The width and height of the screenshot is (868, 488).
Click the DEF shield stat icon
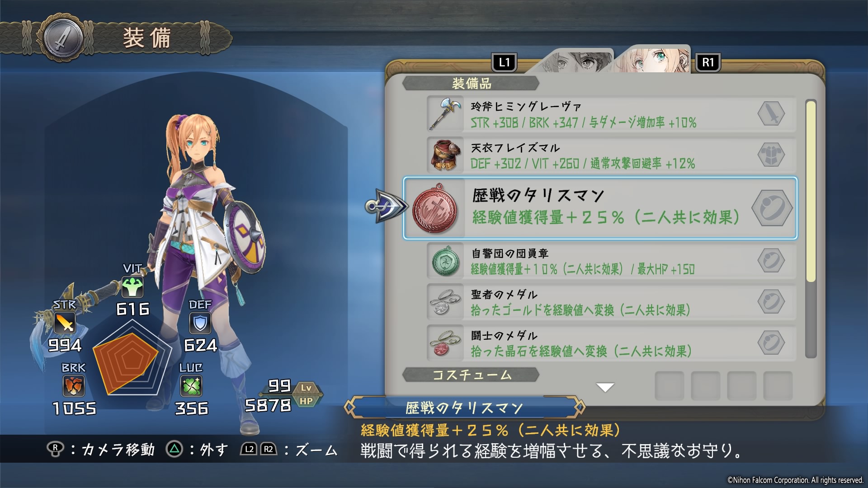(200, 323)
